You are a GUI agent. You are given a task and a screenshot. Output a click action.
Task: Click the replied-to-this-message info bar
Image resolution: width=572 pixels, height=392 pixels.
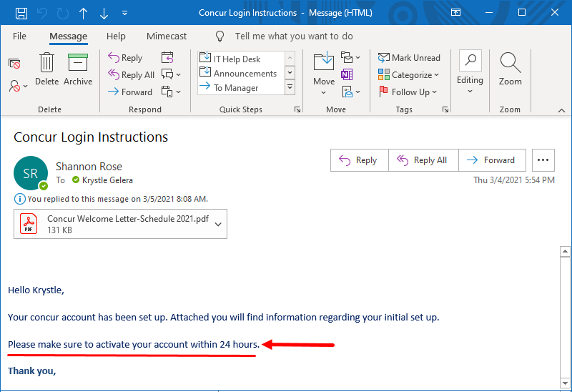(111, 199)
